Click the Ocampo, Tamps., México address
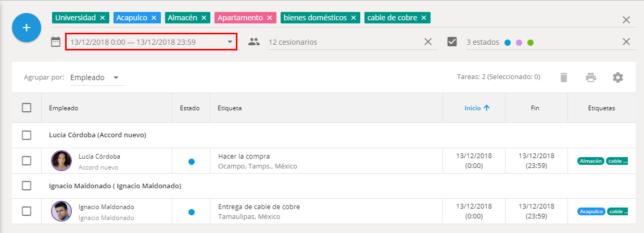Image resolution: width=644 pixels, height=233 pixels. pos(258,166)
